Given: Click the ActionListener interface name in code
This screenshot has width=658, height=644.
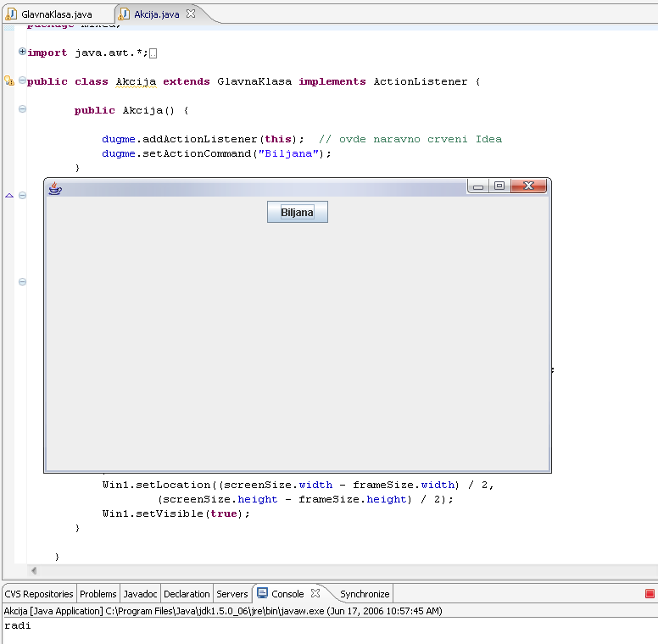Looking at the screenshot, I should pos(421,81).
